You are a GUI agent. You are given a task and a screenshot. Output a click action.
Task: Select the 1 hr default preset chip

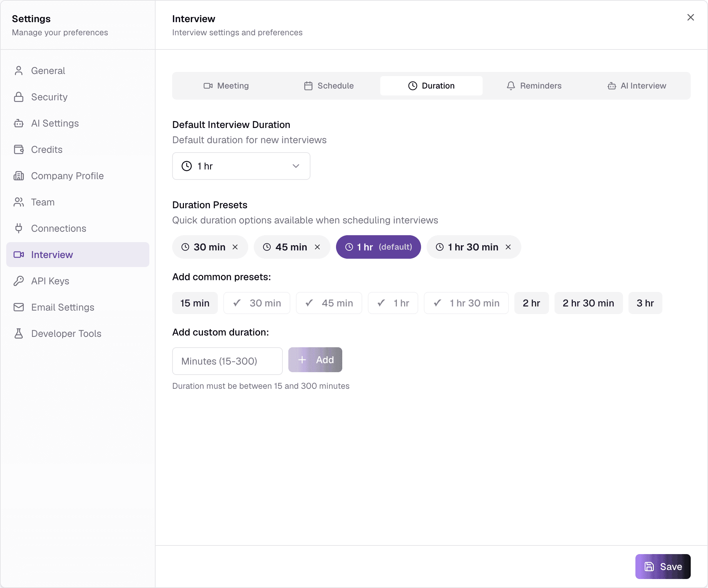pos(379,247)
